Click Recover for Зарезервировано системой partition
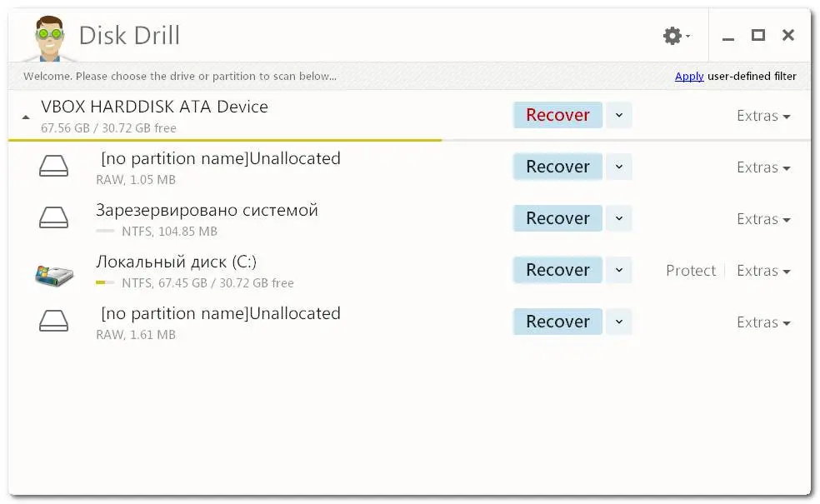 [x=557, y=218]
